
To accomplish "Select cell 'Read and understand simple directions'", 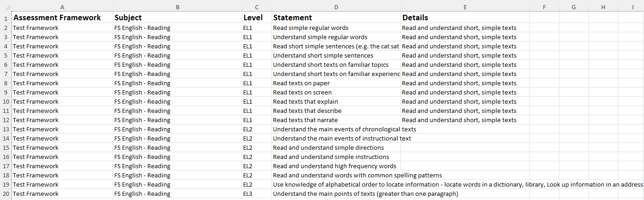I will 336,147.
